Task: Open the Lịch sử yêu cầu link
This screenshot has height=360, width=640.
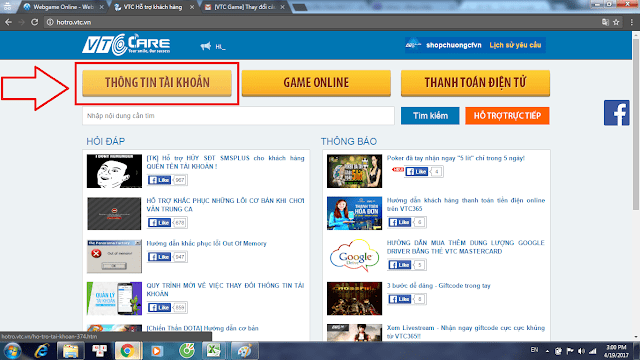Action: [515, 45]
